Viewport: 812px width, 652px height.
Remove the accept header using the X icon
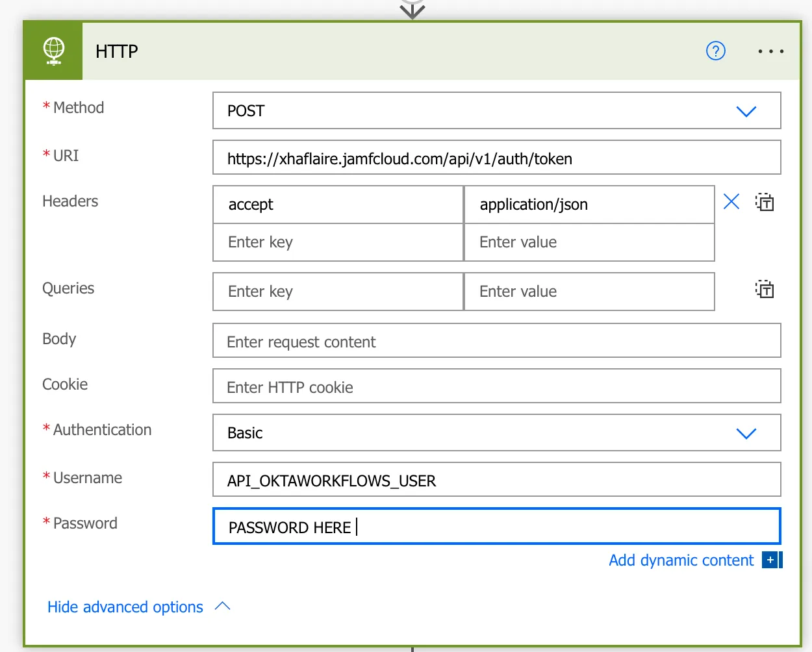click(x=731, y=202)
